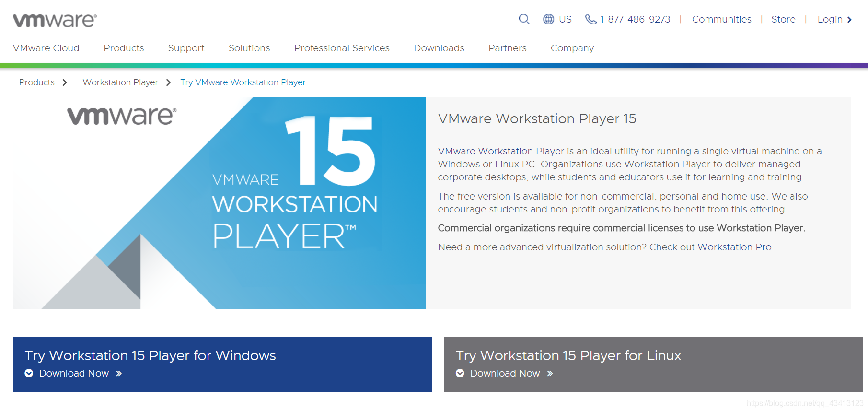Click the phone handset icon
The image size is (868, 412).
pos(590,19)
